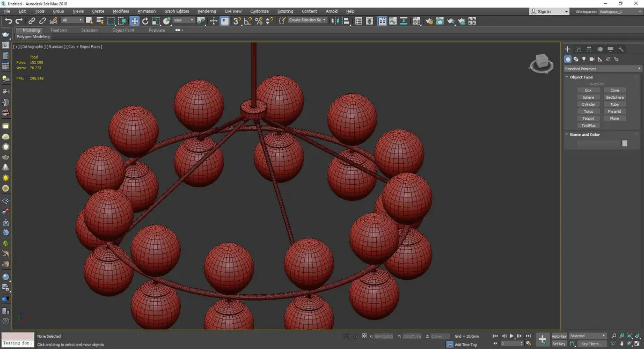Click the ViewCube in viewport
644x349 pixels.
[x=541, y=64]
